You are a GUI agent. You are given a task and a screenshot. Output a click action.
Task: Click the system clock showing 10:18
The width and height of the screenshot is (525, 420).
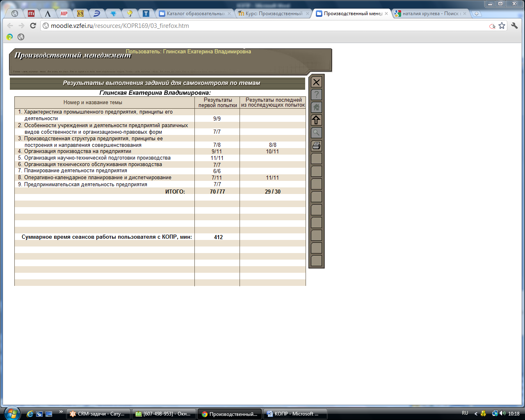click(x=514, y=413)
